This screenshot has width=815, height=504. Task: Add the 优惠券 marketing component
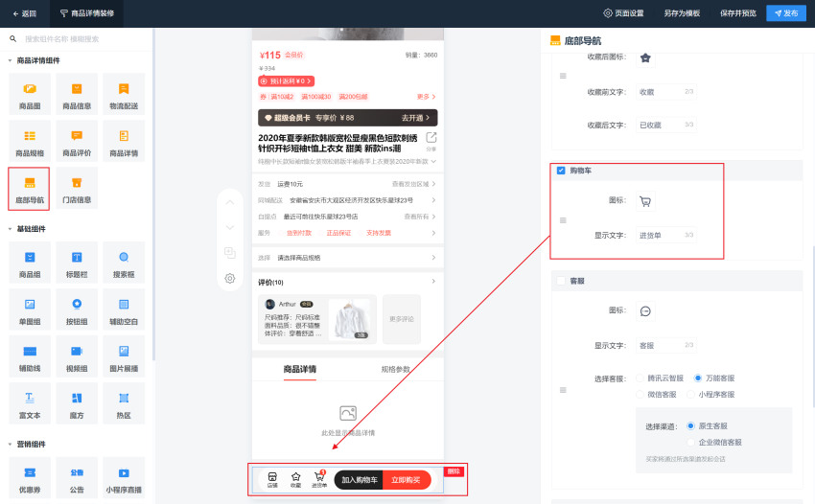pos(30,478)
